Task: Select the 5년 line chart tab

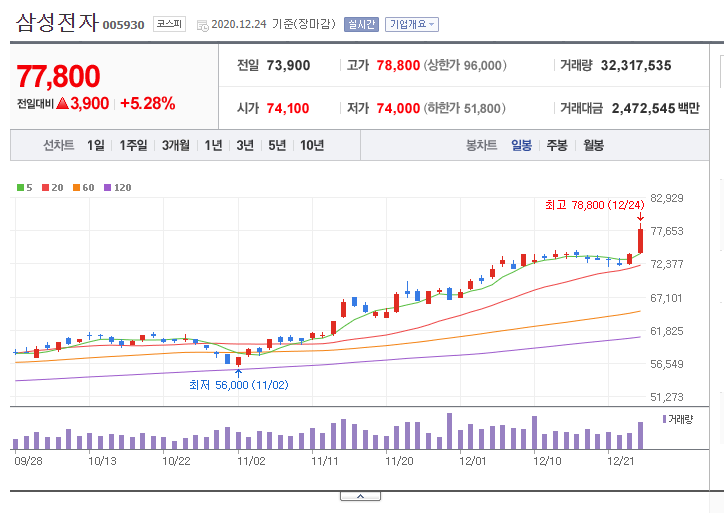Action: (x=277, y=145)
